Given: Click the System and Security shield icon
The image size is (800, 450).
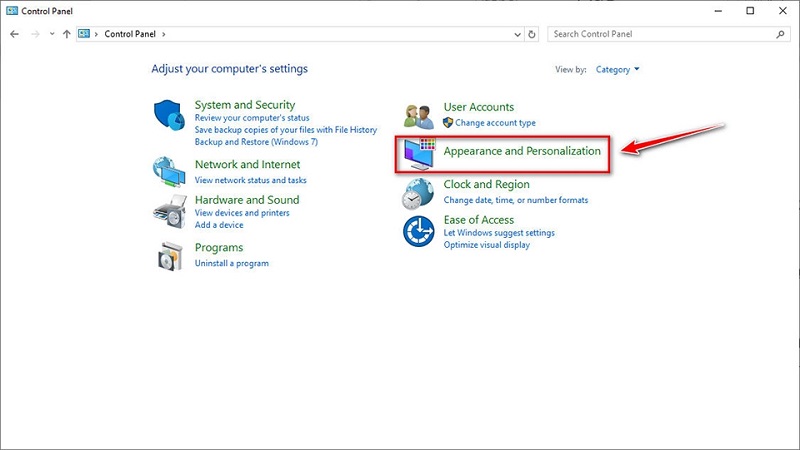Looking at the screenshot, I should tap(170, 116).
